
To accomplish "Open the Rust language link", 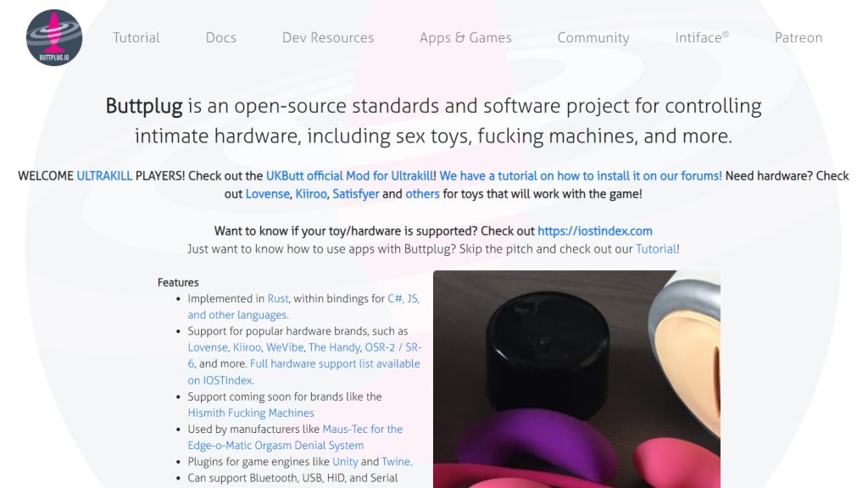I will click(x=278, y=298).
